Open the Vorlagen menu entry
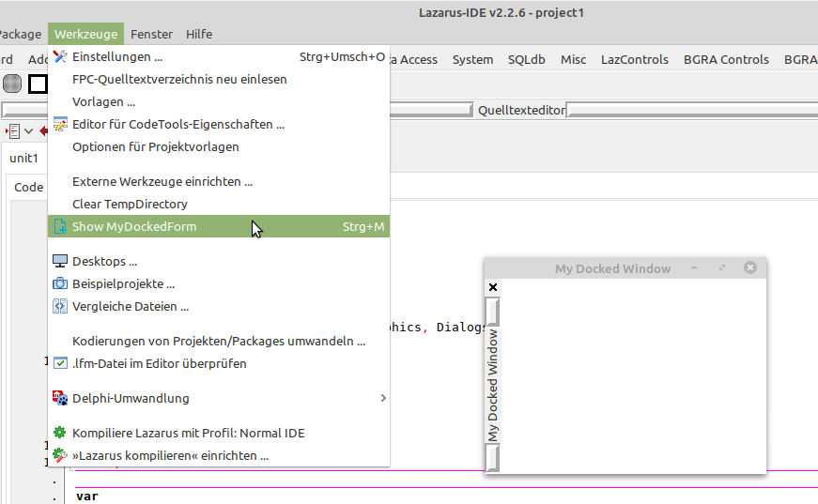 click(x=219, y=101)
